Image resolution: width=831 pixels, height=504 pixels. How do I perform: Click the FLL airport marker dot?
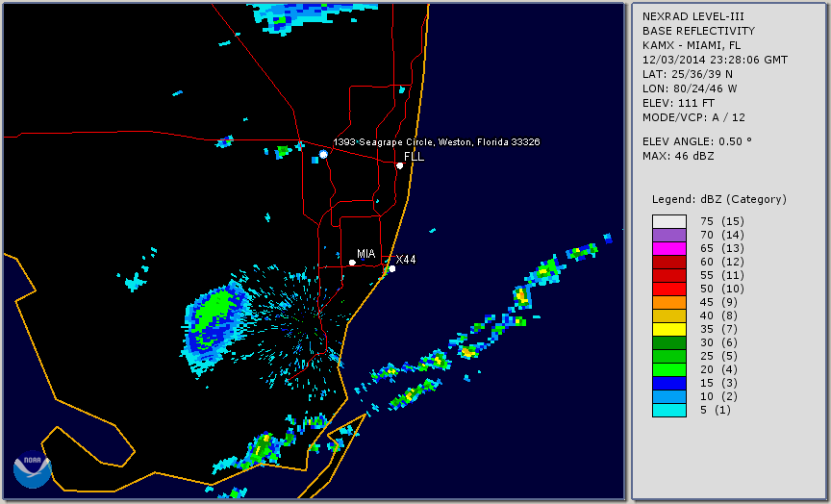(x=400, y=165)
